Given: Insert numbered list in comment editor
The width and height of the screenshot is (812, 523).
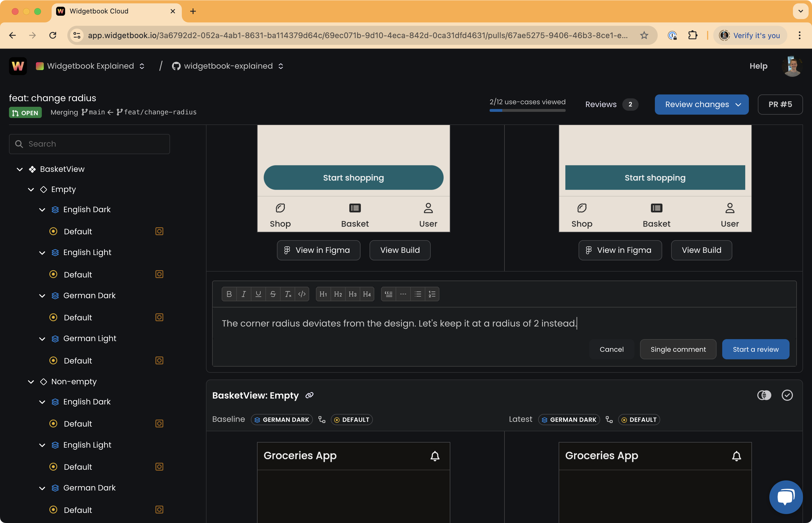Looking at the screenshot, I should point(432,294).
